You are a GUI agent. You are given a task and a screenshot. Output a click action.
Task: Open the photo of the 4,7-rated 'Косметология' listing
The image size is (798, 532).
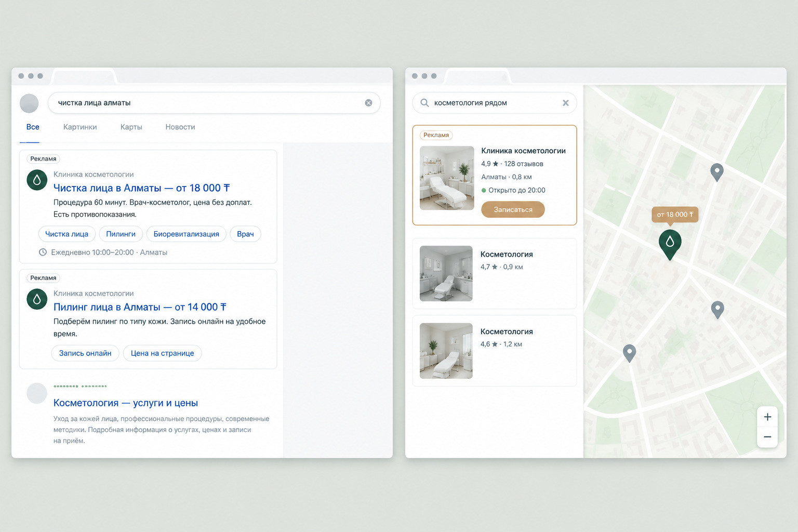(446, 274)
